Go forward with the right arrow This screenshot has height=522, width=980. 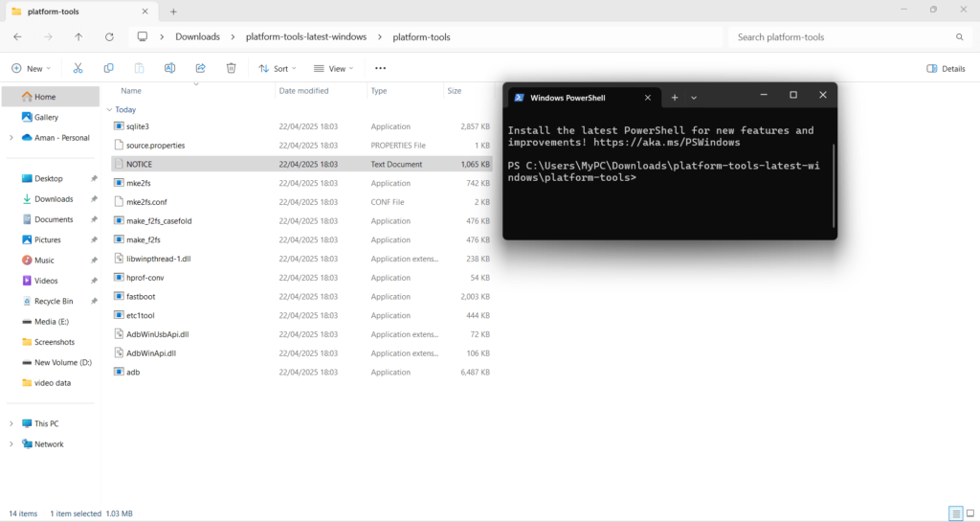[48, 37]
